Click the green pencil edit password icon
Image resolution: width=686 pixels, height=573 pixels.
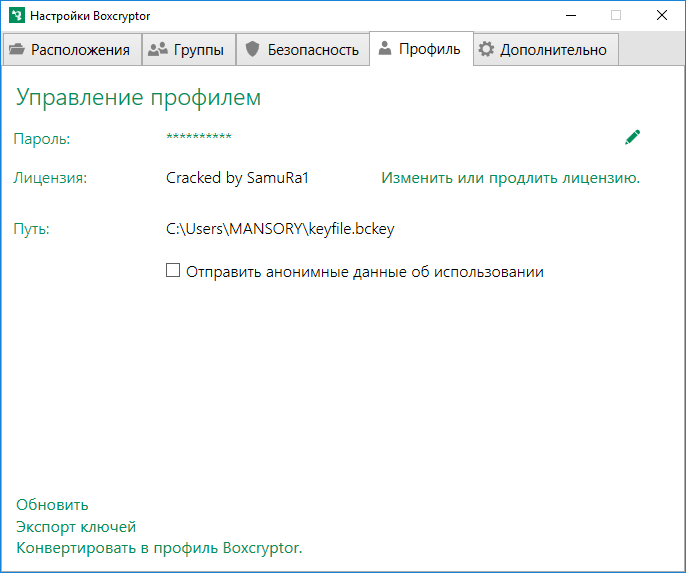click(x=632, y=137)
